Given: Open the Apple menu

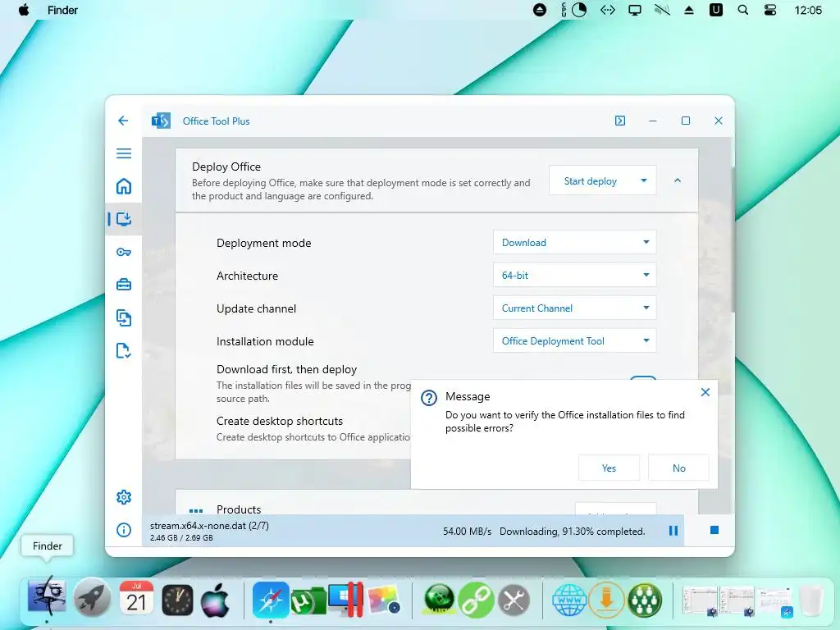Looking at the screenshot, I should click(x=24, y=10).
